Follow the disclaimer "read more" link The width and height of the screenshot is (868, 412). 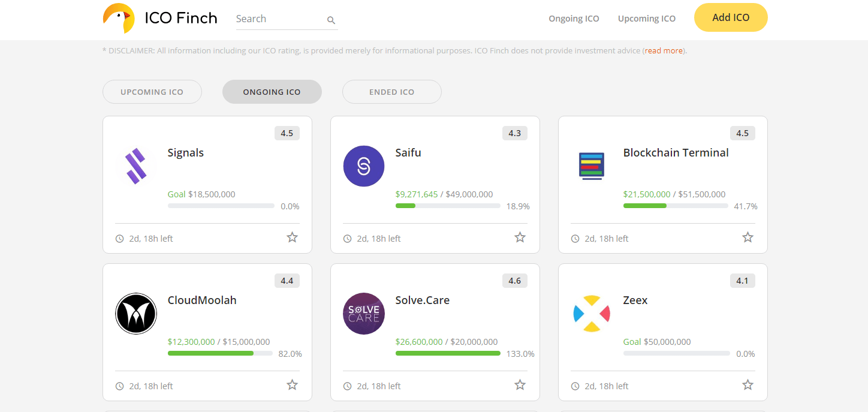(664, 51)
